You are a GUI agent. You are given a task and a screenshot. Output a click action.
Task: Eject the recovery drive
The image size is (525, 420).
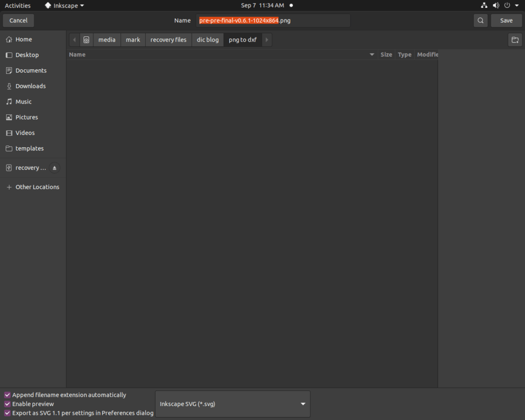[54, 168]
